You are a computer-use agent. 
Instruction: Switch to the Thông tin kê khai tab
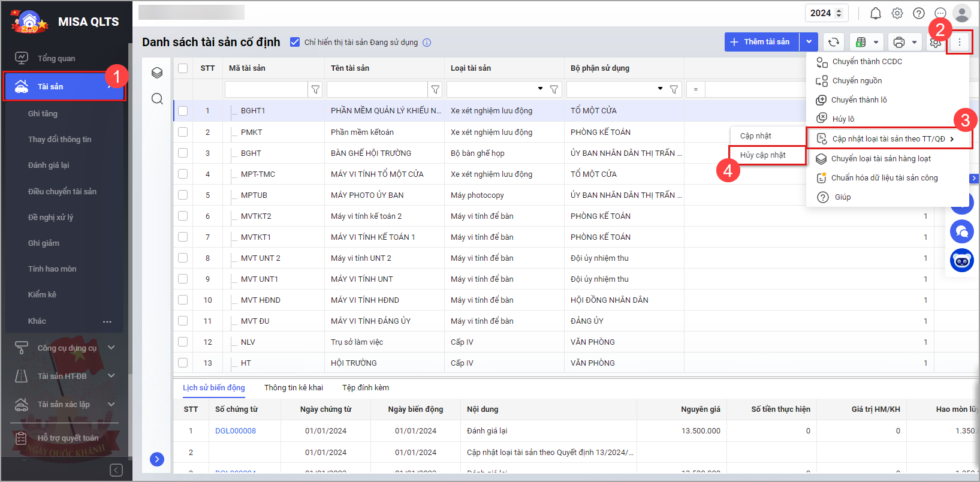tap(293, 388)
